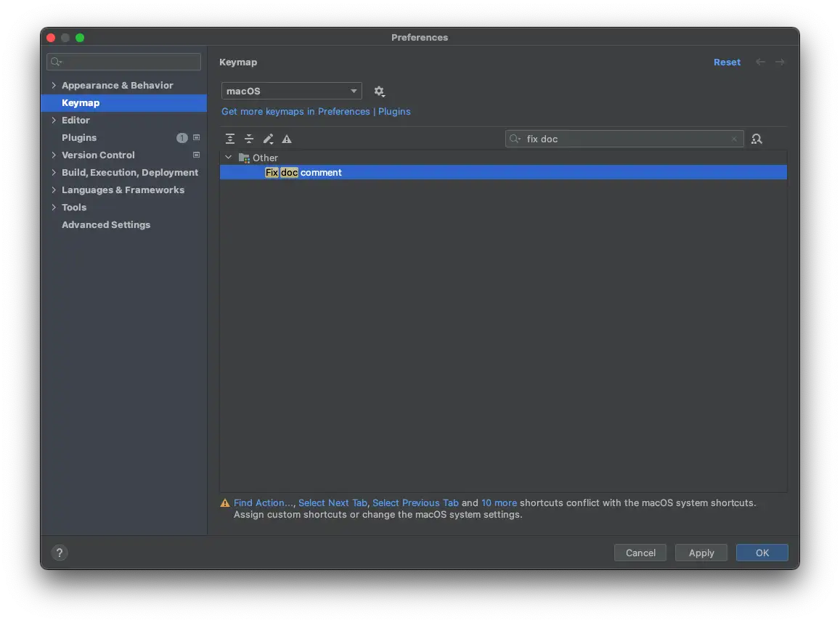The width and height of the screenshot is (840, 623).
Task: Select the Tools category
Action: (x=74, y=208)
